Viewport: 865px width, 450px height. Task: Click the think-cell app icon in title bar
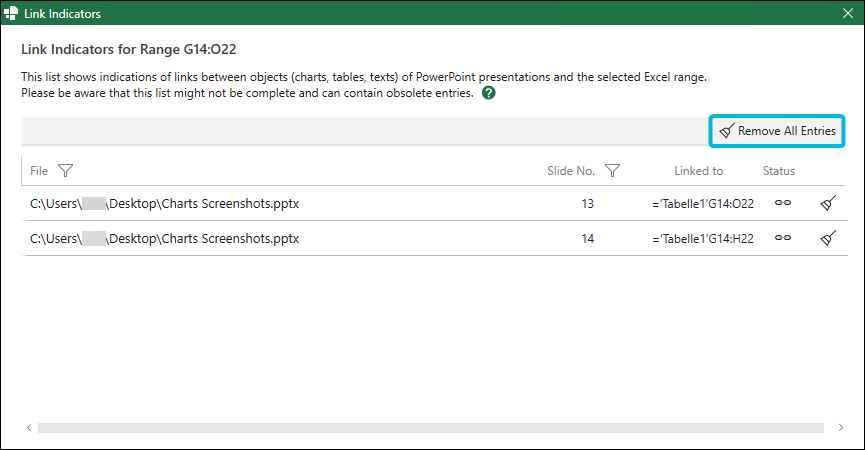coord(10,13)
